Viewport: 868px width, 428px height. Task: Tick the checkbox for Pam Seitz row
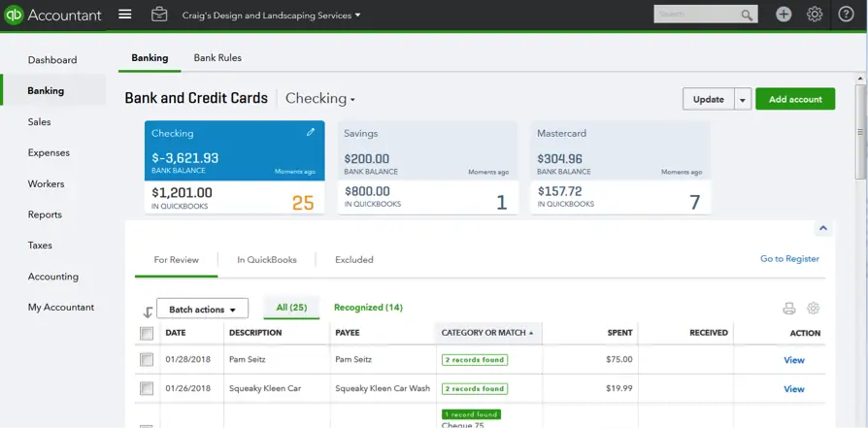[147, 360]
